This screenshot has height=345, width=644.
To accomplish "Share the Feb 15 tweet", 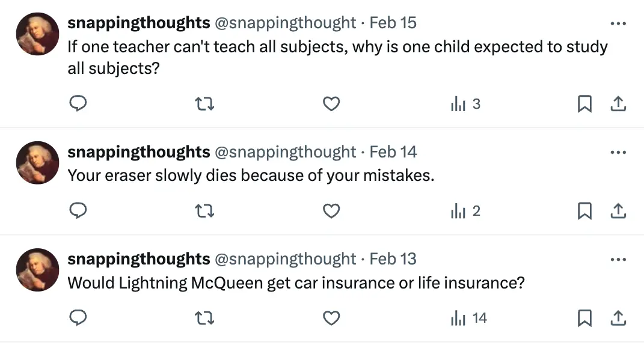I will pos(618,104).
